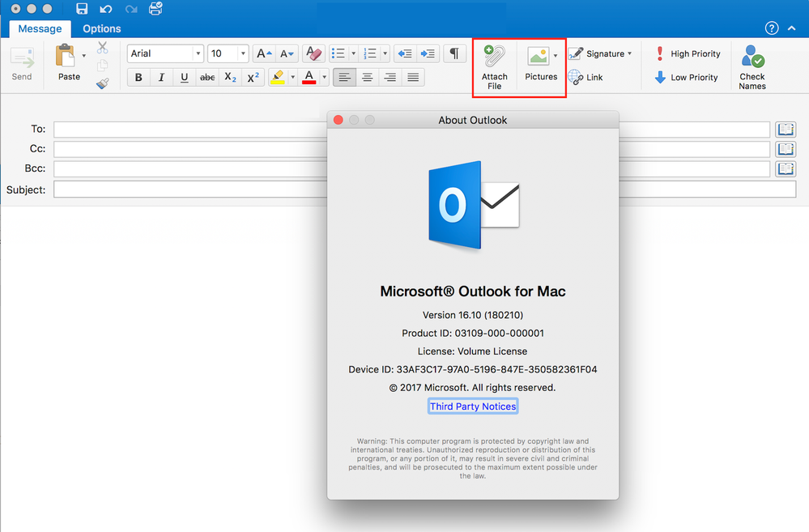
Task: Undo the last action
Action: pos(106,9)
